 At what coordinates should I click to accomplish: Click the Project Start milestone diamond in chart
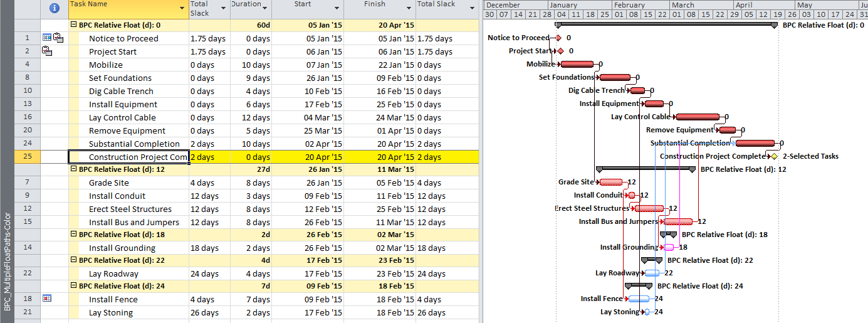(x=560, y=51)
